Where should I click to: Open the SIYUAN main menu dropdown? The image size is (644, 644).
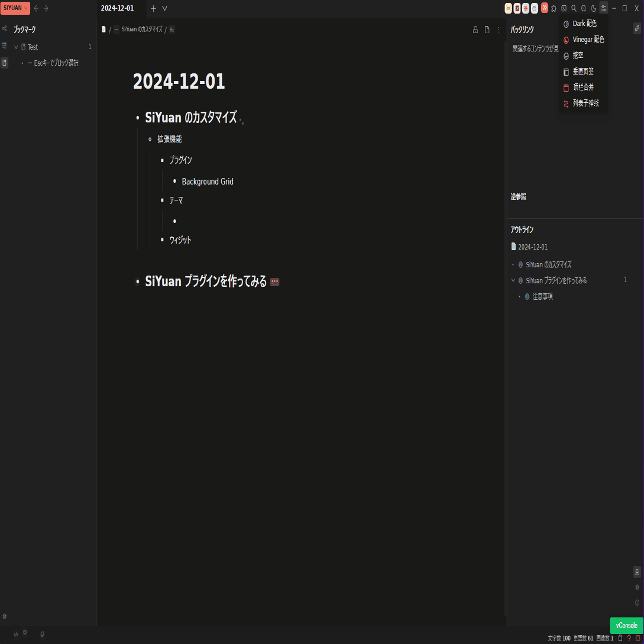point(15,8)
